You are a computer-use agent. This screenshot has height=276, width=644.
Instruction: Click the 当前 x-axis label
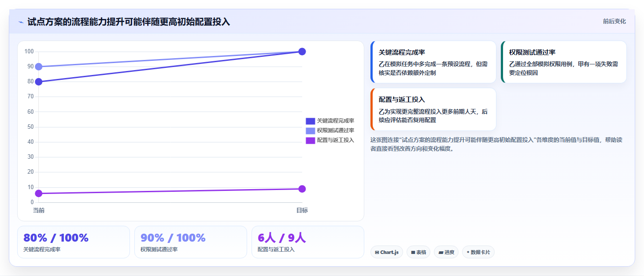click(39, 210)
